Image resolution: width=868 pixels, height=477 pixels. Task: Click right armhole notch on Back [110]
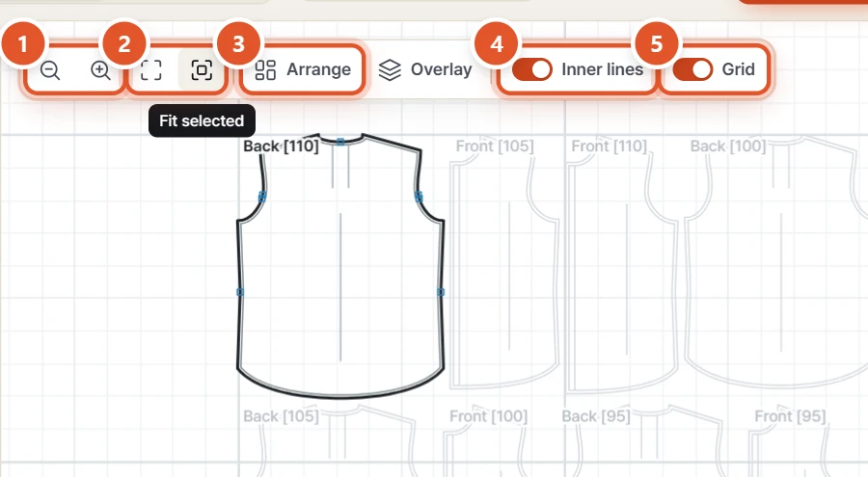(x=419, y=196)
